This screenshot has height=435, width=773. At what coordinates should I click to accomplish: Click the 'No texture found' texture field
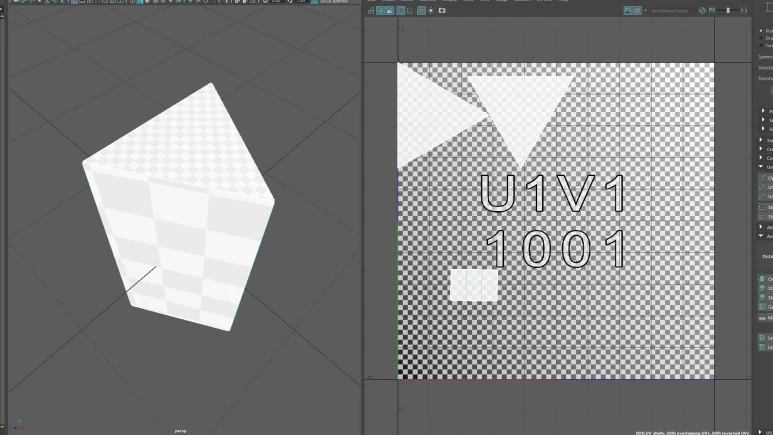pos(669,11)
